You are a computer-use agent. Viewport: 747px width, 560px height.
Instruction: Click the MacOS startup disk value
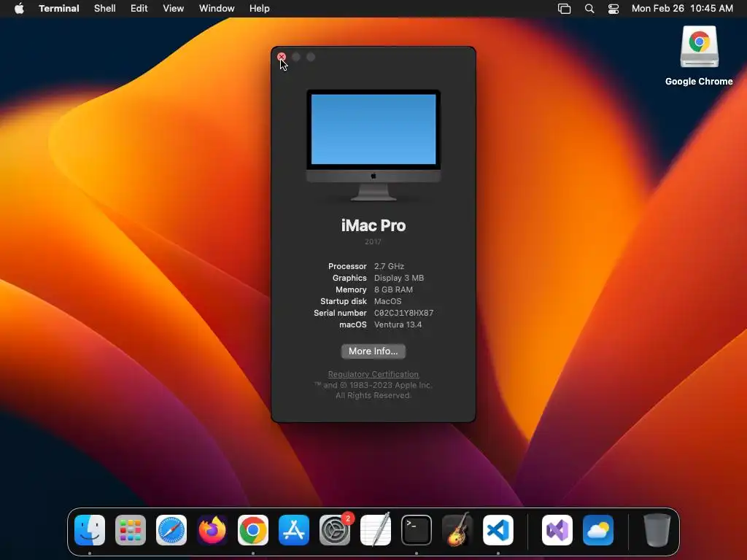[x=388, y=301]
